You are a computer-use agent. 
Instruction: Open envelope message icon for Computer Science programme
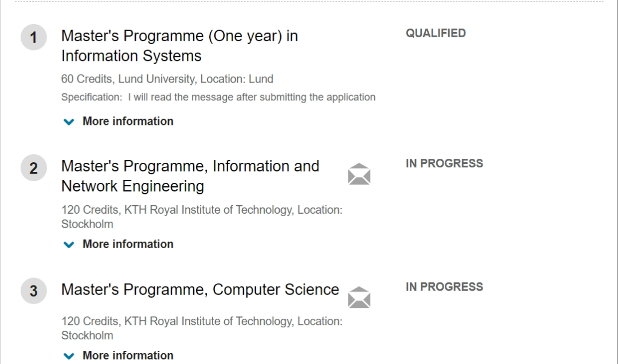pyautogui.click(x=359, y=298)
